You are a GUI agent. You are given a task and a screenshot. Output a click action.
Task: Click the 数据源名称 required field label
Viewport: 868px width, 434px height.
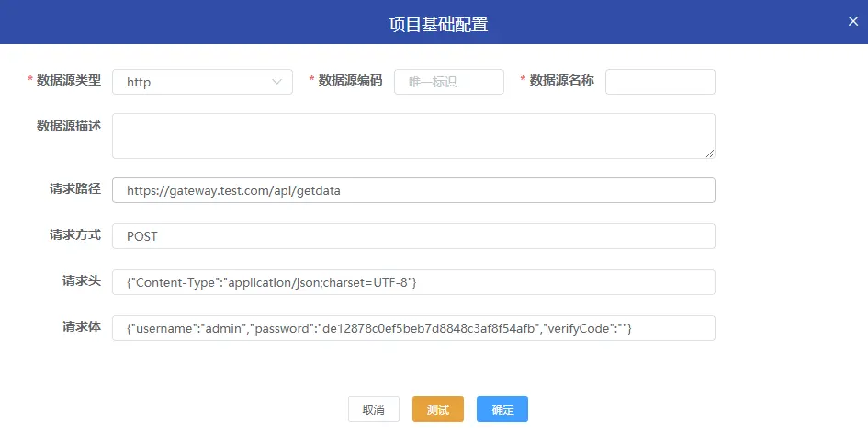560,80
